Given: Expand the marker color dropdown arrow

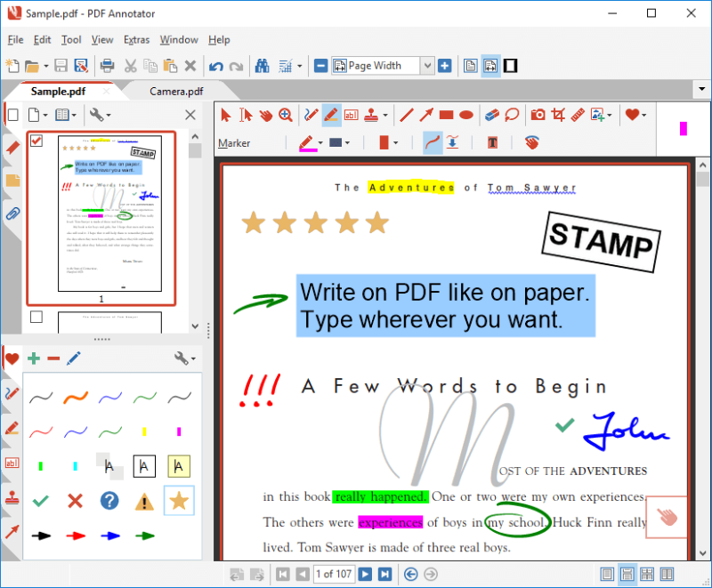Looking at the screenshot, I should pyautogui.click(x=320, y=142).
